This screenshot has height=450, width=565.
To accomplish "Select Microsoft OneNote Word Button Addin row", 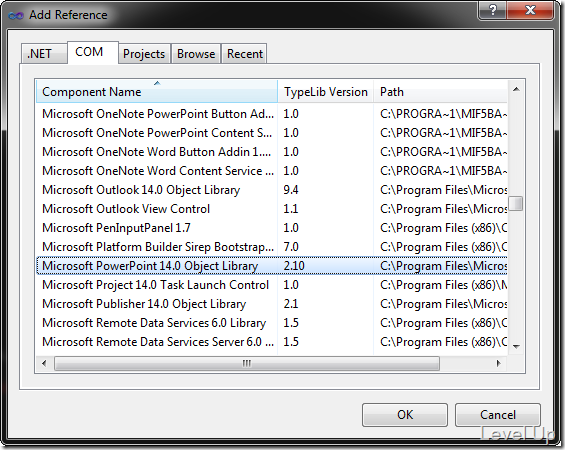I will 272,152.
